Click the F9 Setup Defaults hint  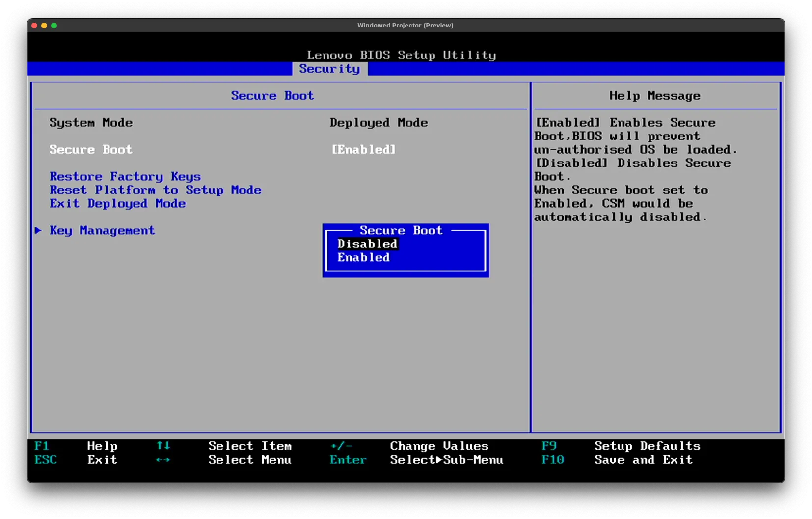[621, 446]
